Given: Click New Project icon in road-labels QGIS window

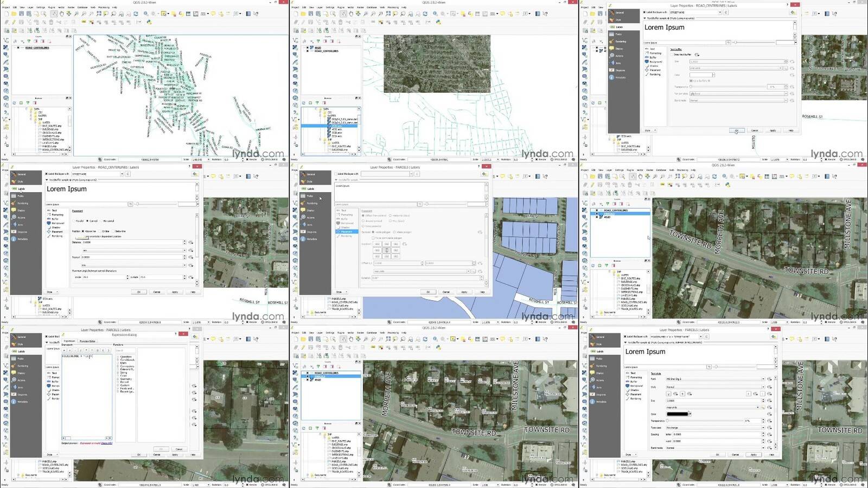Looking at the screenshot, I should [x=7, y=14].
